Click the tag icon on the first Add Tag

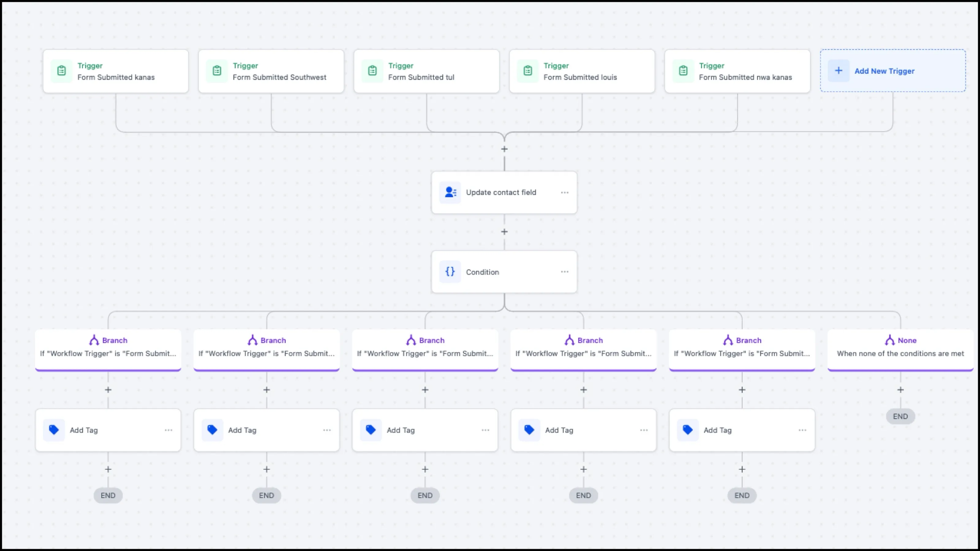(x=54, y=430)
